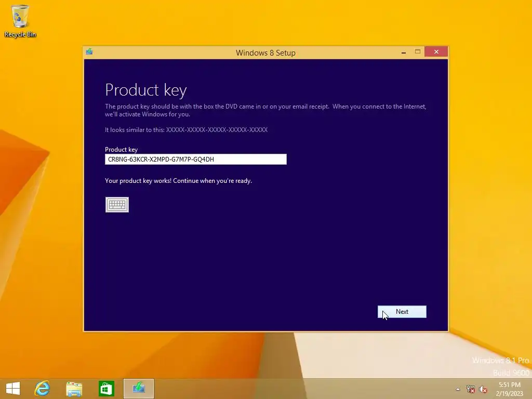
Task: Click the 'It looks similar to this' example text
Action: tap(187, 129)
